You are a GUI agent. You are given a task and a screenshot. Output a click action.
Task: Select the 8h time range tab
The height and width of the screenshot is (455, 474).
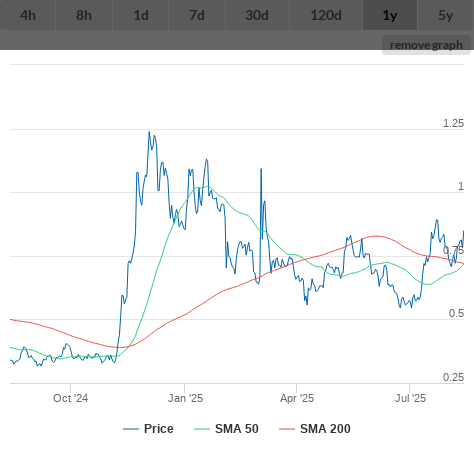pos(84,15)
